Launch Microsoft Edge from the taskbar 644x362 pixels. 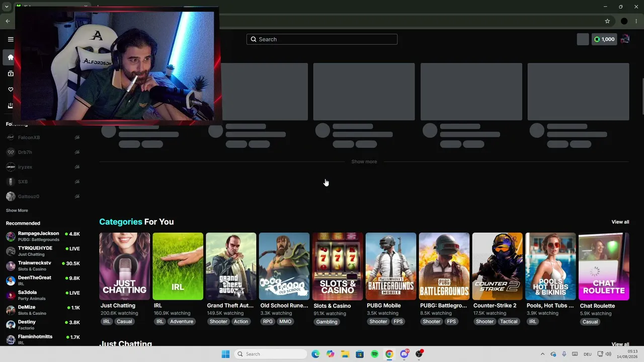point(315,354)
